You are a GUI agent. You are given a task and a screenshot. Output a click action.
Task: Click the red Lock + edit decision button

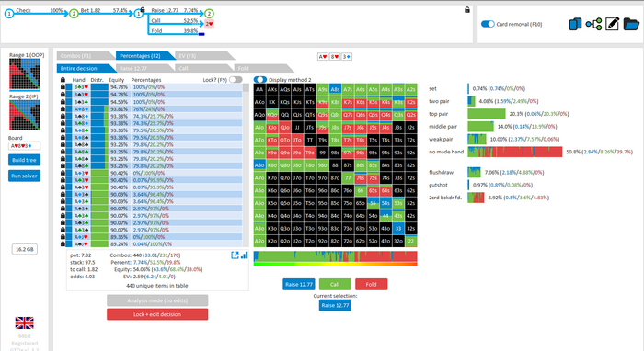[x=157, y=314]
